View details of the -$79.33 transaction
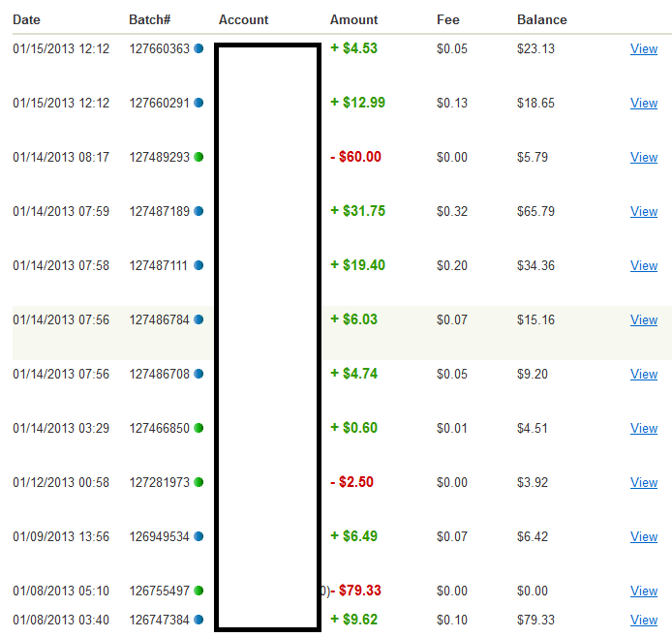The height and width of the screenshot is (637, 672). (643, 591)
